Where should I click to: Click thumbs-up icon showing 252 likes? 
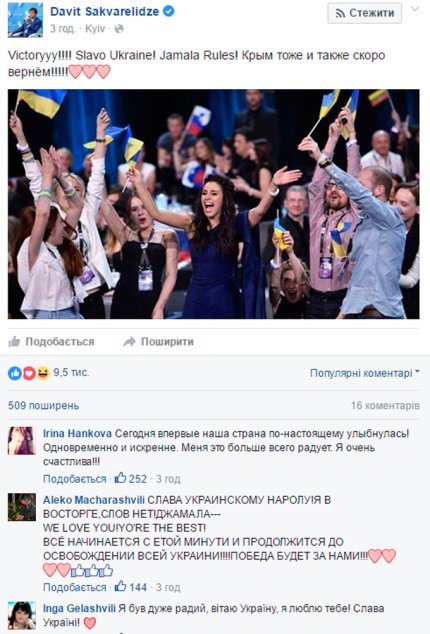click(120, 478)
